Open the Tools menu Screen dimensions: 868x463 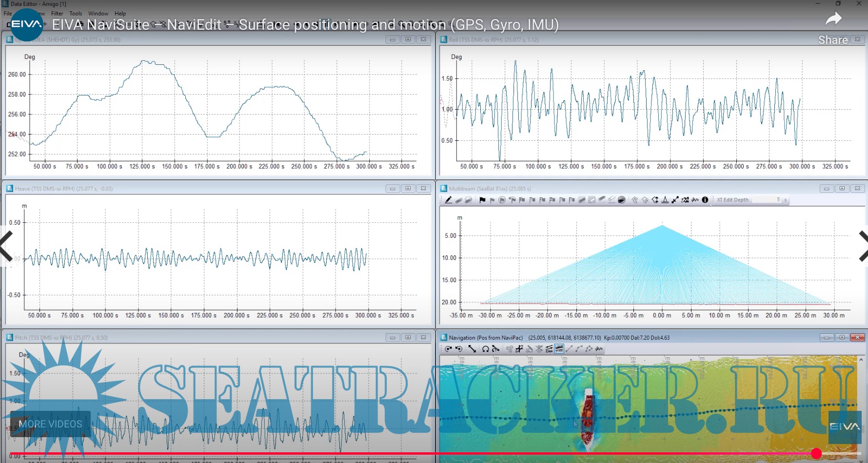click(76, 14)
